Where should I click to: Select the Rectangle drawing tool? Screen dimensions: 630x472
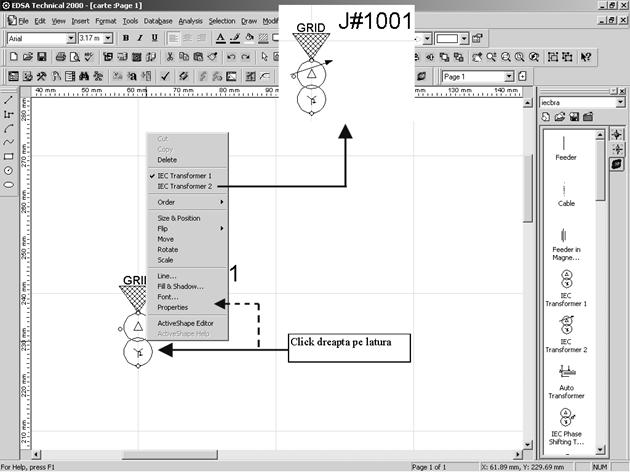pyautogui.click(x=9, y=156)
